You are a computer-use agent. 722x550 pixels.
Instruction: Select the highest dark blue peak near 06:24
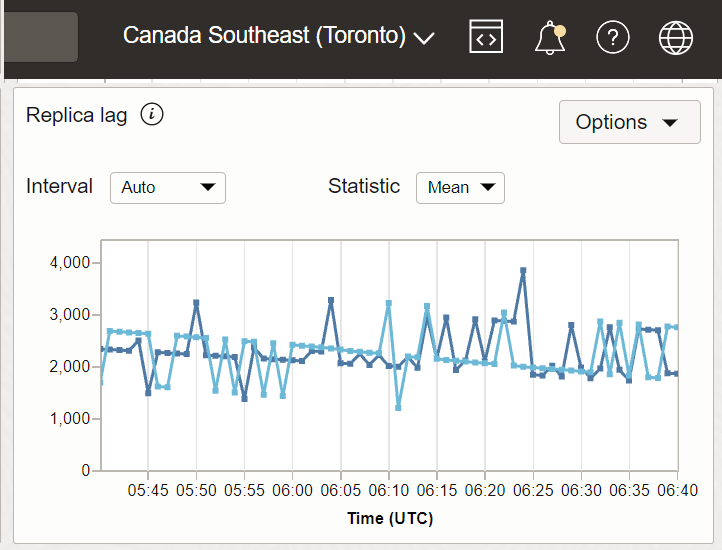click(523, 270)
